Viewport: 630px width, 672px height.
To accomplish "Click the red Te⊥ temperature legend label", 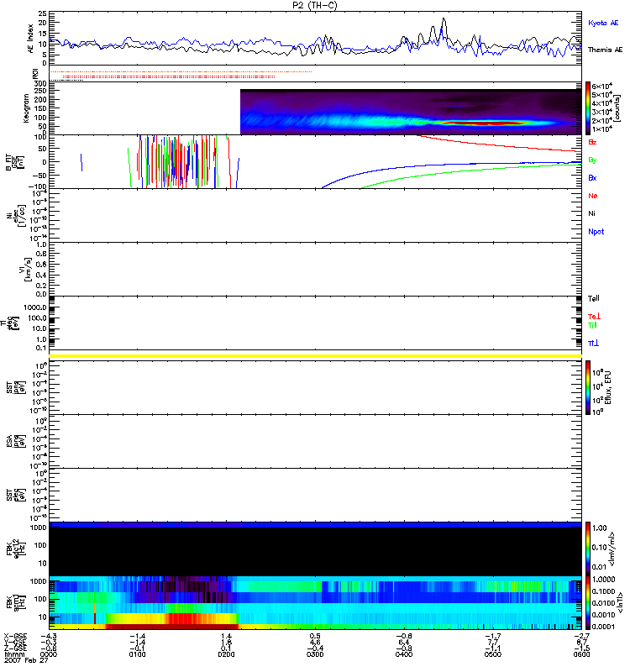I will click(594, 316).
